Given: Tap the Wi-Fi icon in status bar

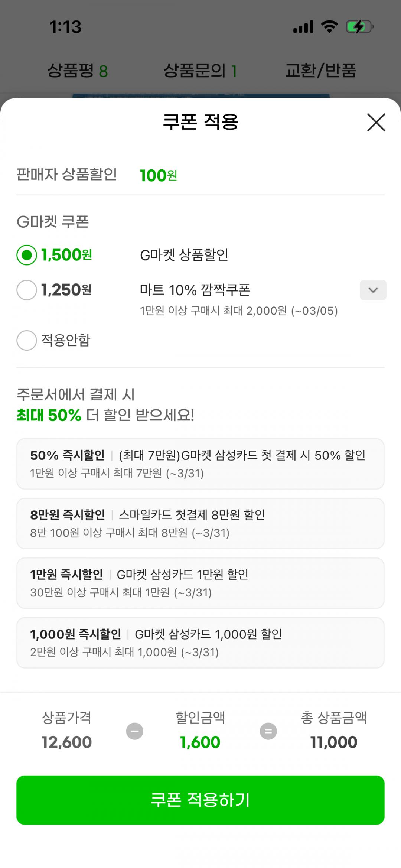Looking at the screenshot, I should click(x=329, y=27).
